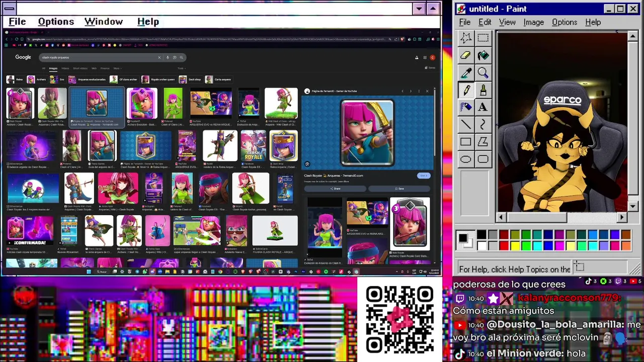644x362 pixels.
Task: Choose the Brush tool in Paint
Action: (x=483, y=90)
